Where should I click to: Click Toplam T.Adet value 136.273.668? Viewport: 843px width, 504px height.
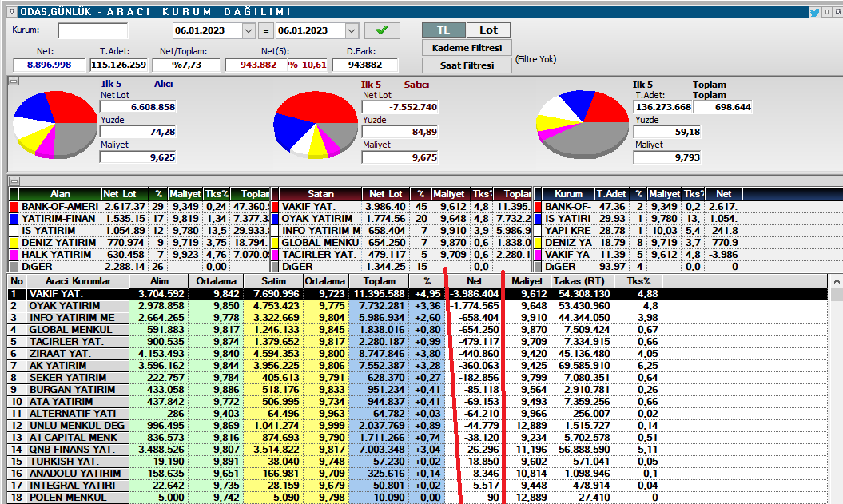coord(663,107)
